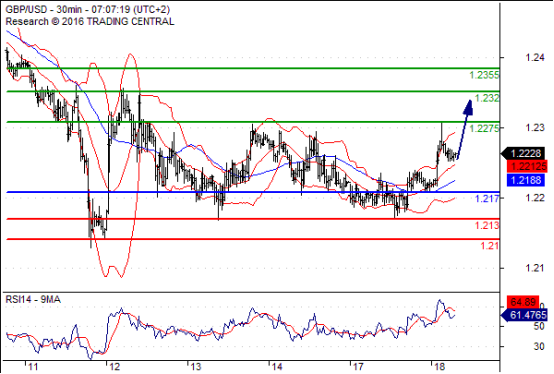Viewport: 554px width, 374px height.
Task: Select date marker 14 on time axis
Action: click(x=277, y=367)
